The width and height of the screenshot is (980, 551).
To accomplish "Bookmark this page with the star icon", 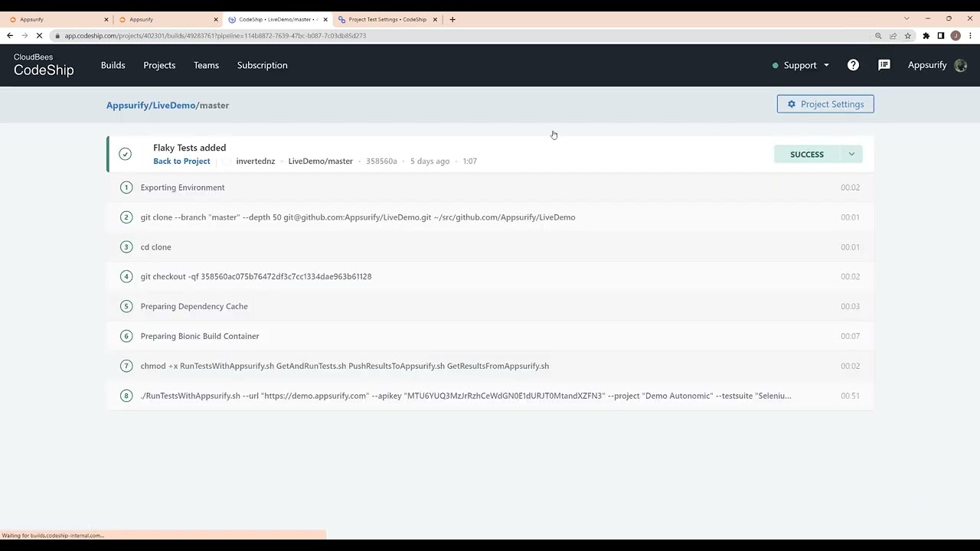I will (907, 35).
